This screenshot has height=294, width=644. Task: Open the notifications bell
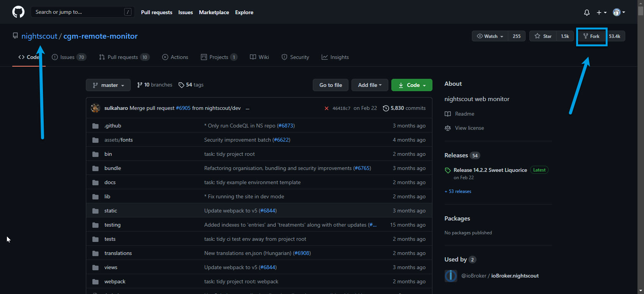point(586,13)
